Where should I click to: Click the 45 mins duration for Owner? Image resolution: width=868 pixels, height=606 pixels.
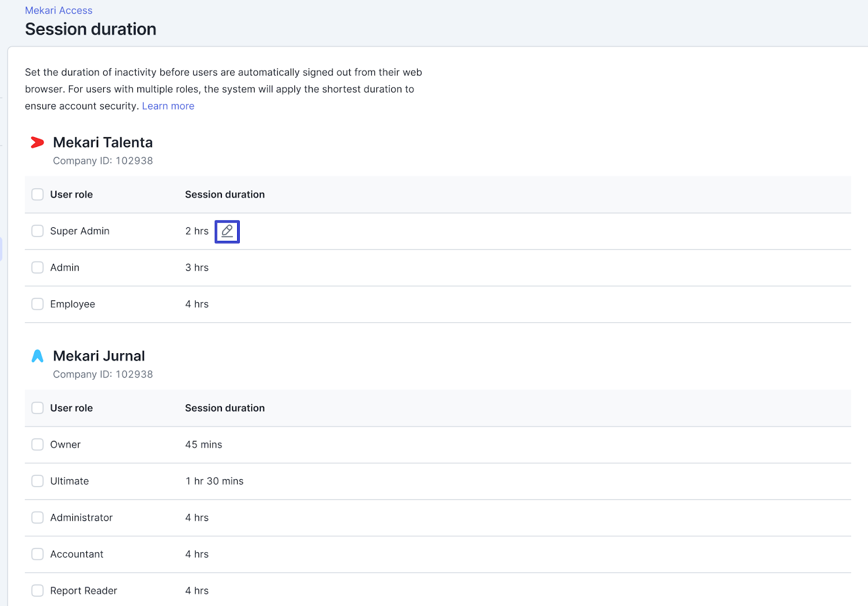click(x=203, y=444)
